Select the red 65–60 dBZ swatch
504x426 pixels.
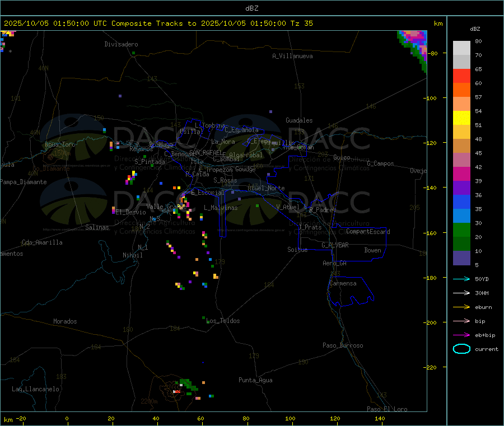461,76
